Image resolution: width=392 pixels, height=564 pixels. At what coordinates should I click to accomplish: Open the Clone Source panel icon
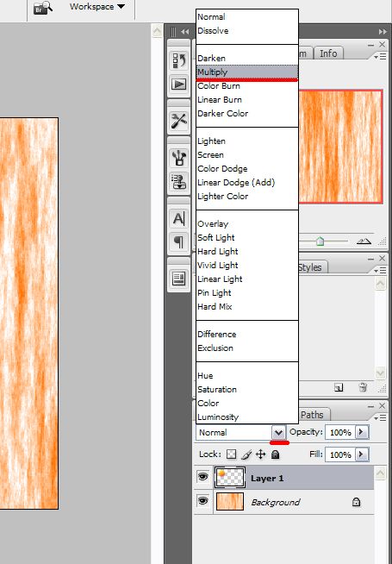(179, 181)
